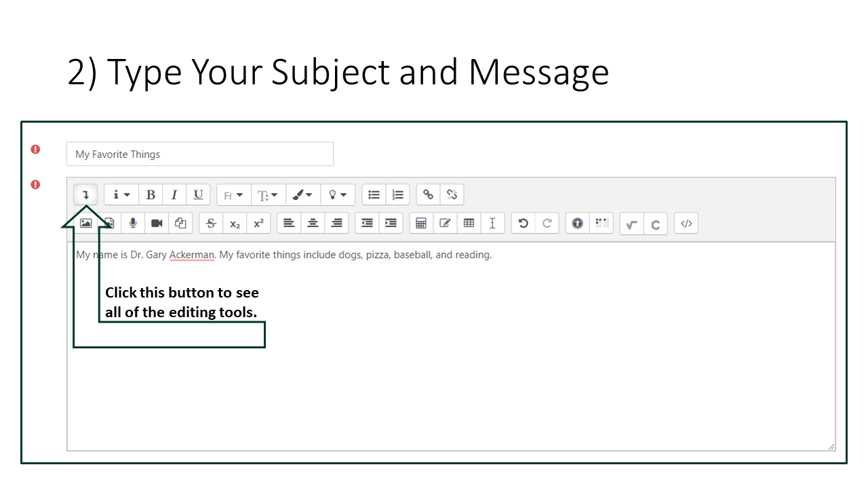
Task: Expand the paragraph styles dropdown
Action: (x=120, y=195)
